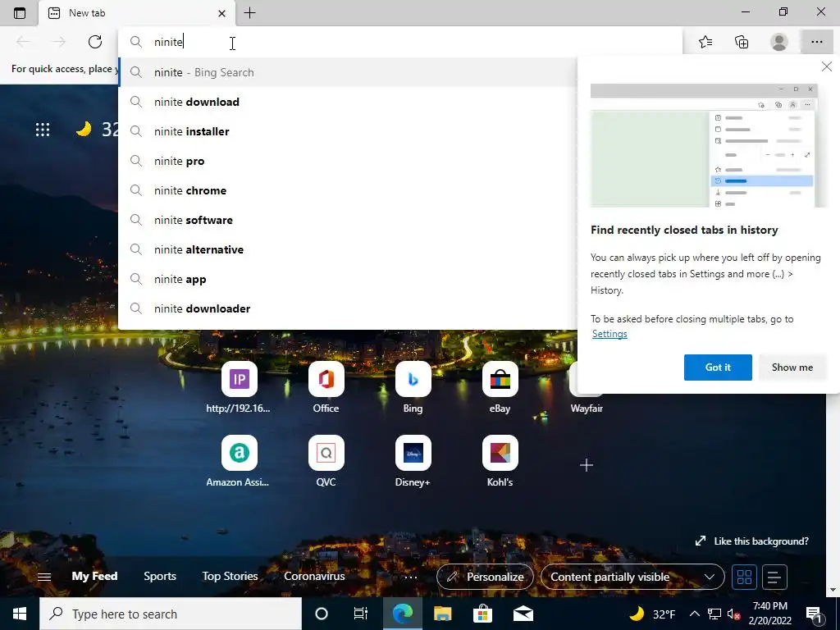Pick the ninite pro suggestion
Viewport: 840px width, 630px height.
click(348, 161)
